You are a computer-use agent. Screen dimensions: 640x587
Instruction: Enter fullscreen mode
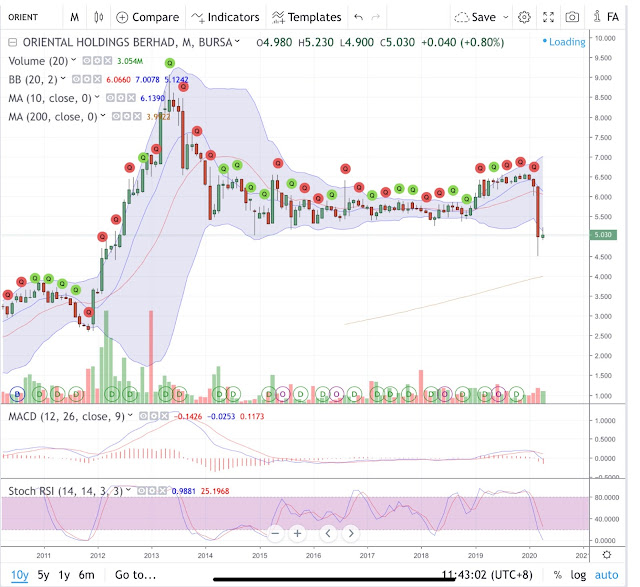click(548, 17)
